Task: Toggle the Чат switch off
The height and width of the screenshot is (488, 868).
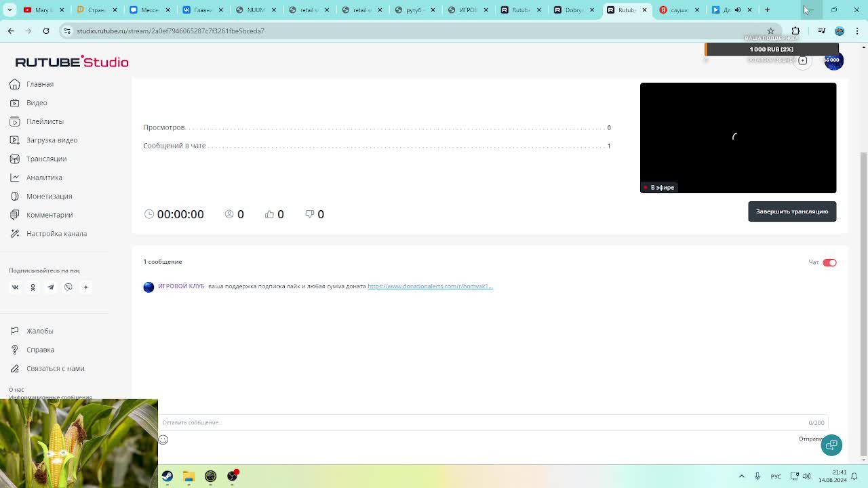Action: tap(829, 262)
